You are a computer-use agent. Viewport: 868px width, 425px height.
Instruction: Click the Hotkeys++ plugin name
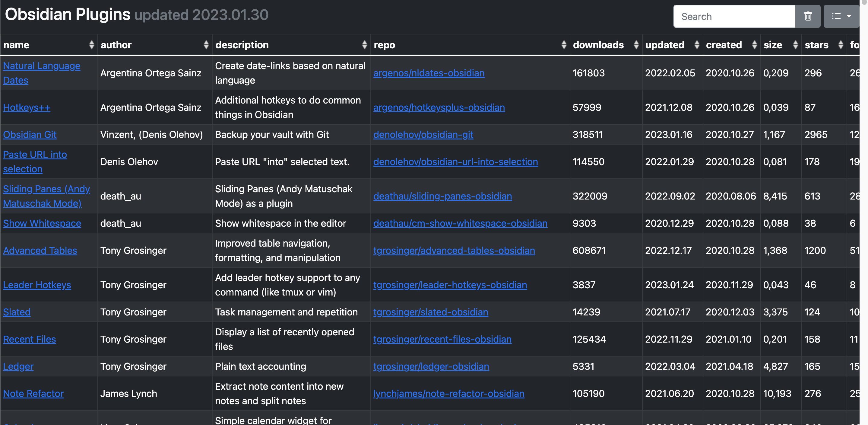[x=27, y=107]
